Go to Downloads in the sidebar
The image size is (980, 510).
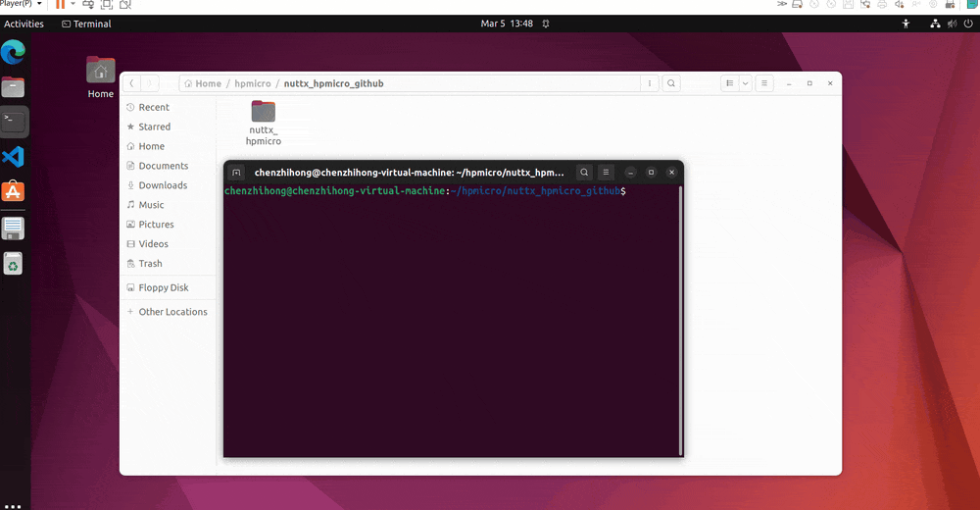point(163,185)
